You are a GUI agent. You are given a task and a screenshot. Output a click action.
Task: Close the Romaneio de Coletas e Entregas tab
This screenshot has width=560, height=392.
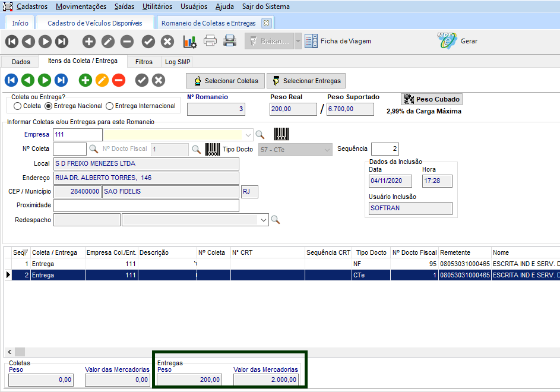266,23
